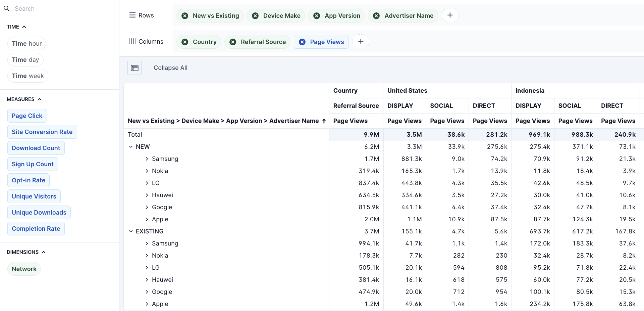
Task: Remove Country from columns
Action: (185, 42)
